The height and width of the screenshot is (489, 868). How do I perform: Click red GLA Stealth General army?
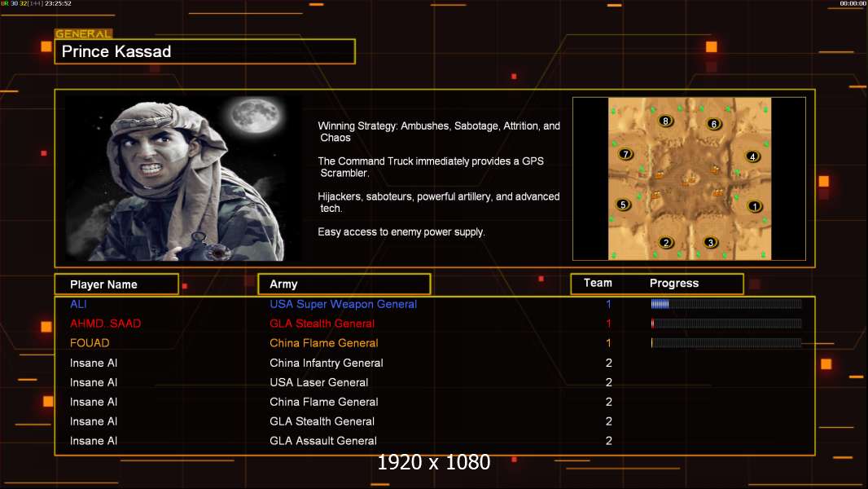(322, 324)
